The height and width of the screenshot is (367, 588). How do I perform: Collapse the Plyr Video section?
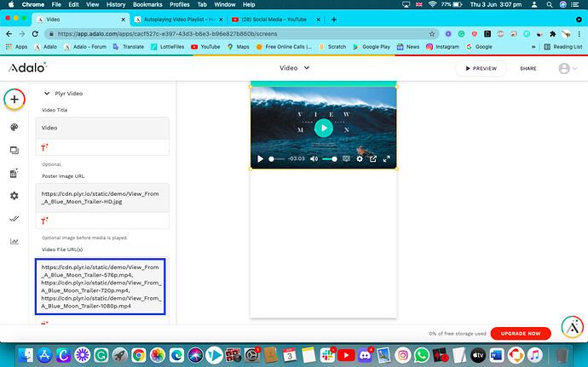[x=47, y=94]
